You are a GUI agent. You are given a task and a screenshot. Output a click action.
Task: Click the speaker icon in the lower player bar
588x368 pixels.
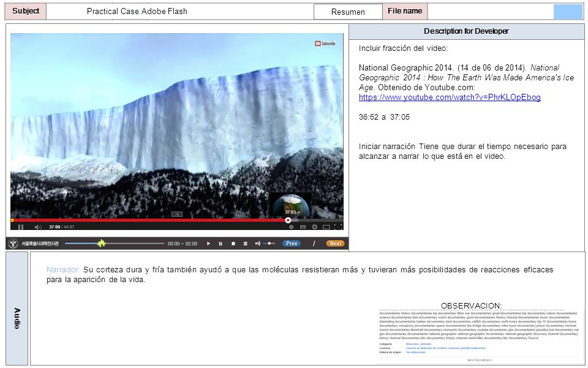point(257,243)
